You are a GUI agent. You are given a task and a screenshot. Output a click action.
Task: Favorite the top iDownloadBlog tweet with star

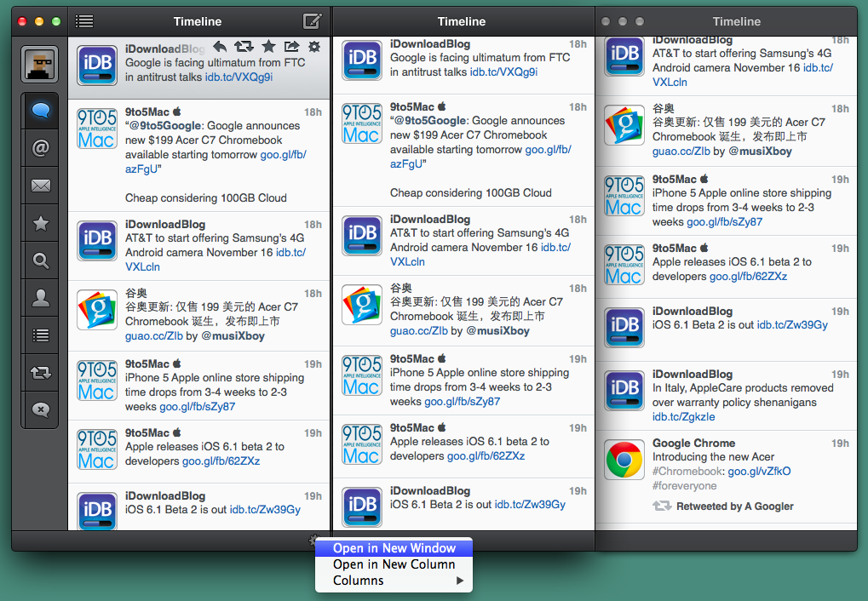click(268, 47)
